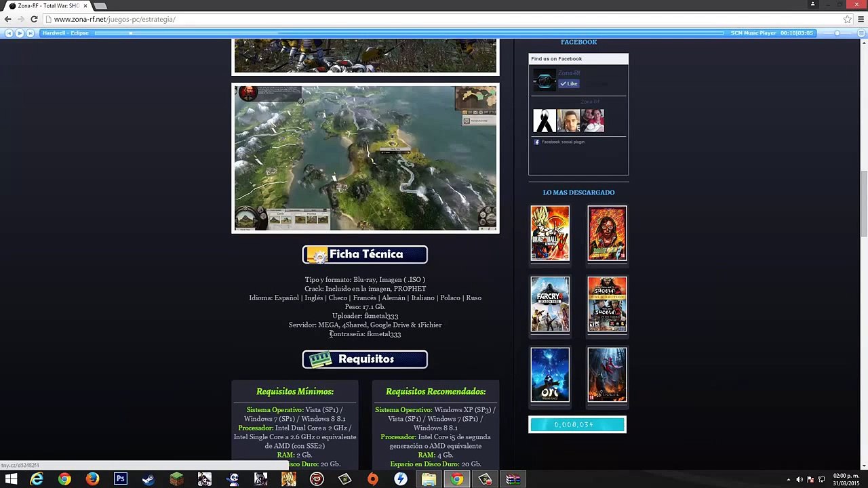Launch Steam from the taskbar
The width and height of the screenshot is (868, 488).
(149, 479)
